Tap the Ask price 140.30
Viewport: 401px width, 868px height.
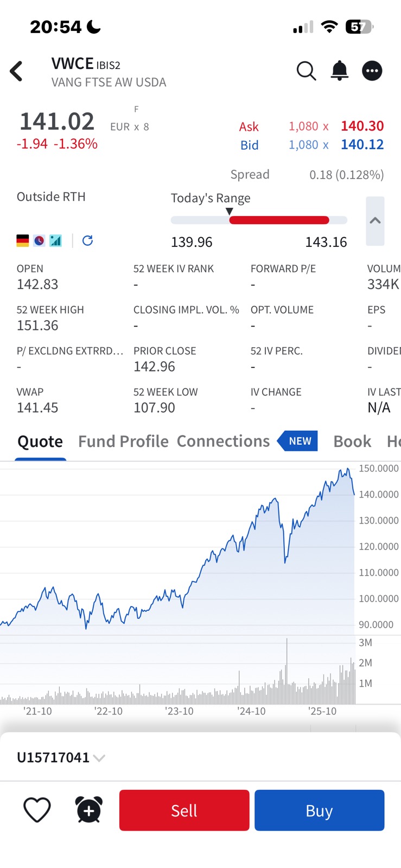click(x=362, y=126)
